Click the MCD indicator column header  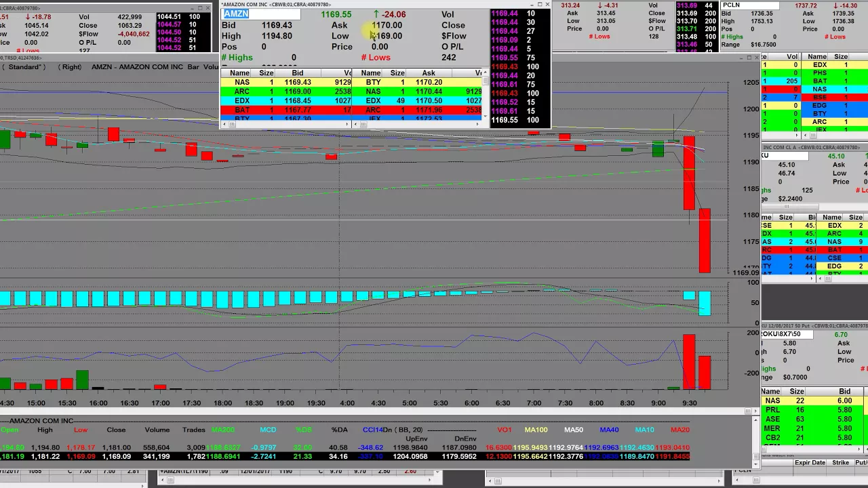pyautogui.click(x=267, y=430)
